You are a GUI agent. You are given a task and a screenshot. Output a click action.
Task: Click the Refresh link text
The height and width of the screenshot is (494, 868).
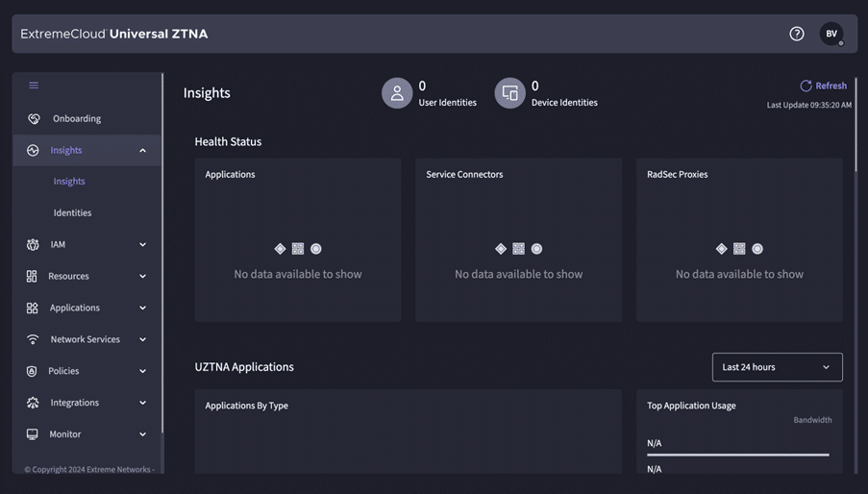(x=831, y=86)
